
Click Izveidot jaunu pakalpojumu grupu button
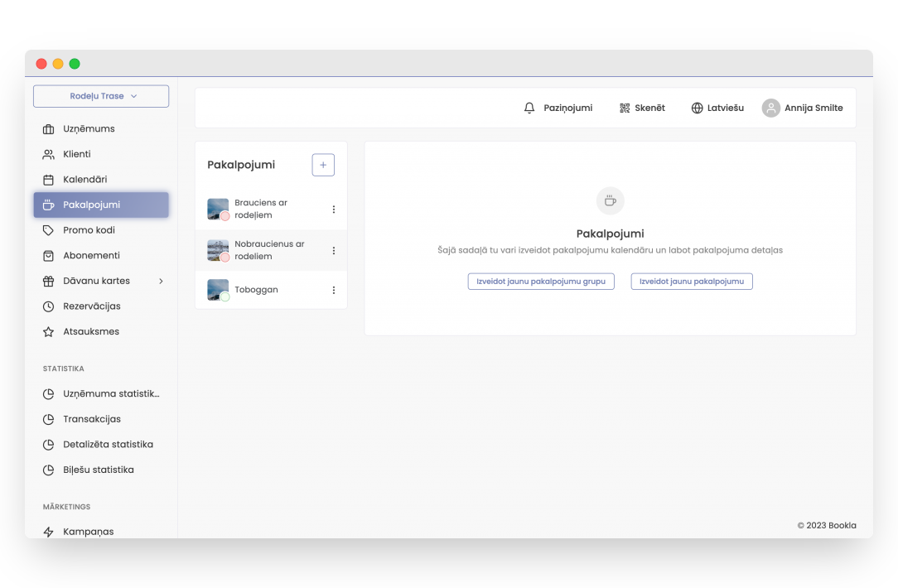tap(541, 282)
